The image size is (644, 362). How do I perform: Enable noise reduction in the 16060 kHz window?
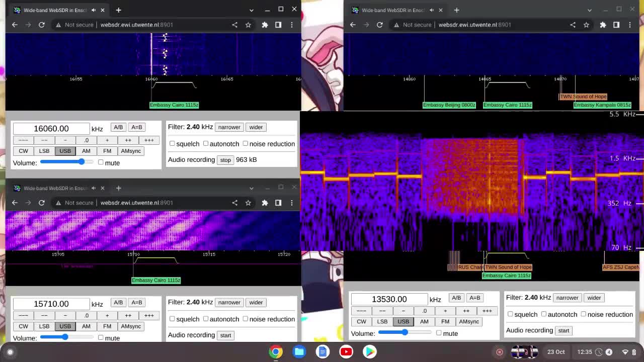(x=246, y=144)
